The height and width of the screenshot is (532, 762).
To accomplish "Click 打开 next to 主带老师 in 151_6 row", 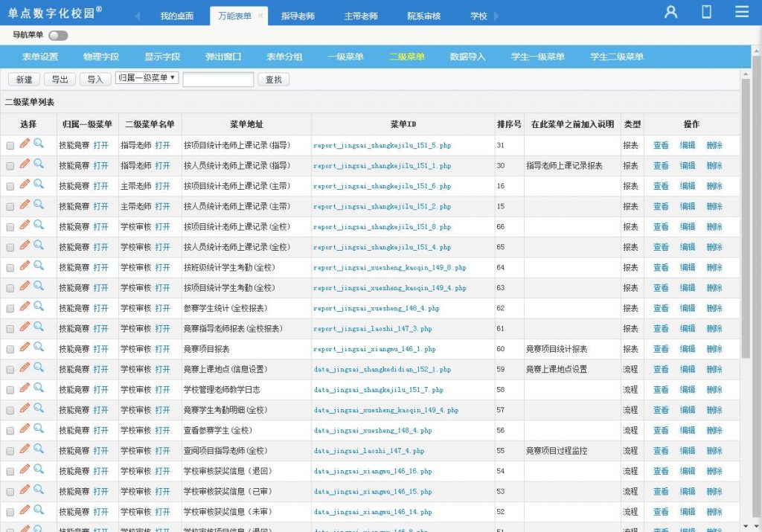I will 163,186.
